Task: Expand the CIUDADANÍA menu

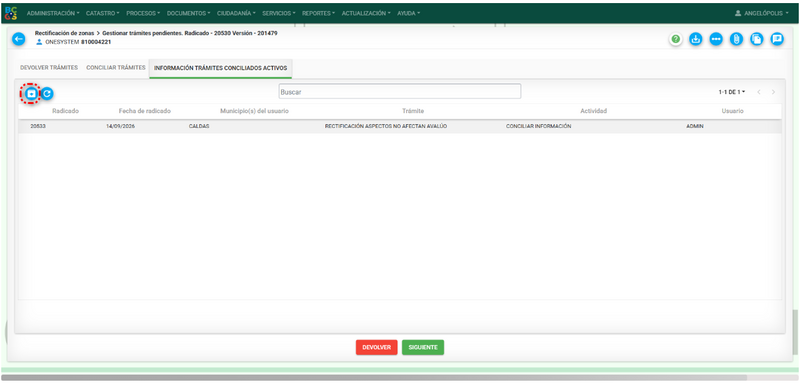Action: click(x=237, y=13)
